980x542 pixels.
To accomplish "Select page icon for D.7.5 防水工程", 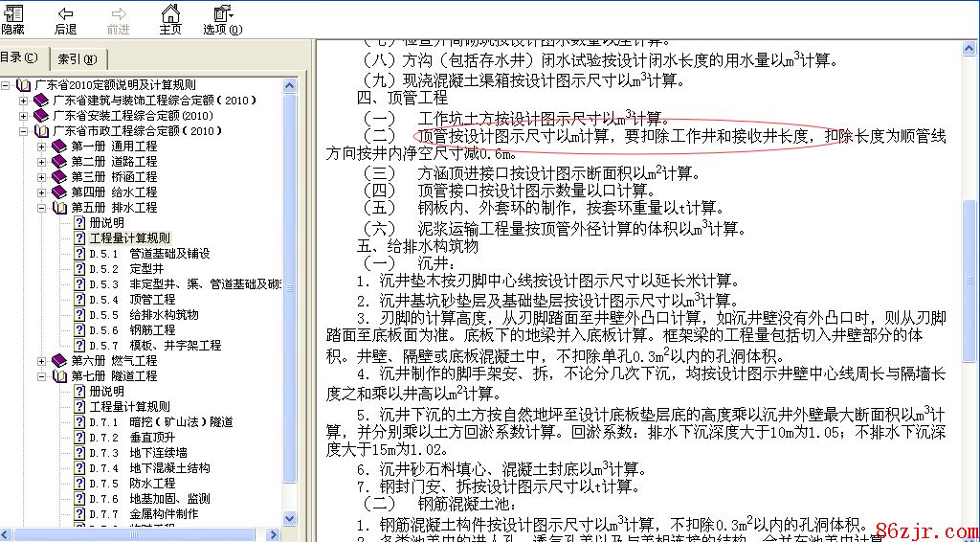I will pyautogui.click(x=79, y=484).
